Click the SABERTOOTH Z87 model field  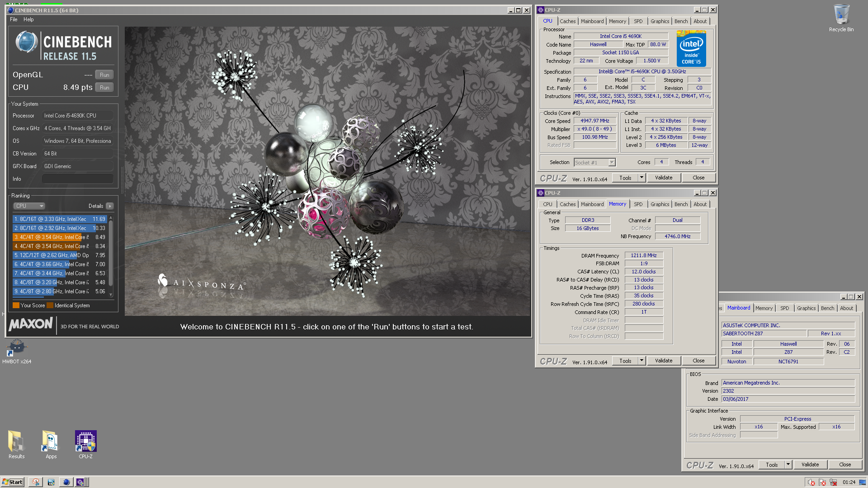tap(764, 333)
